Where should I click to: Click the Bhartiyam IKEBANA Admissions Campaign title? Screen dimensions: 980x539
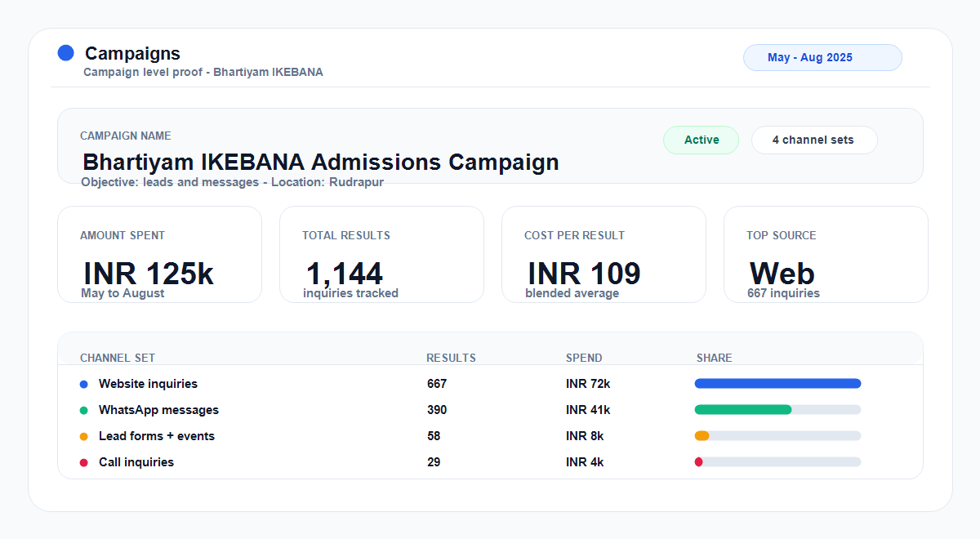tap(321, 162)
